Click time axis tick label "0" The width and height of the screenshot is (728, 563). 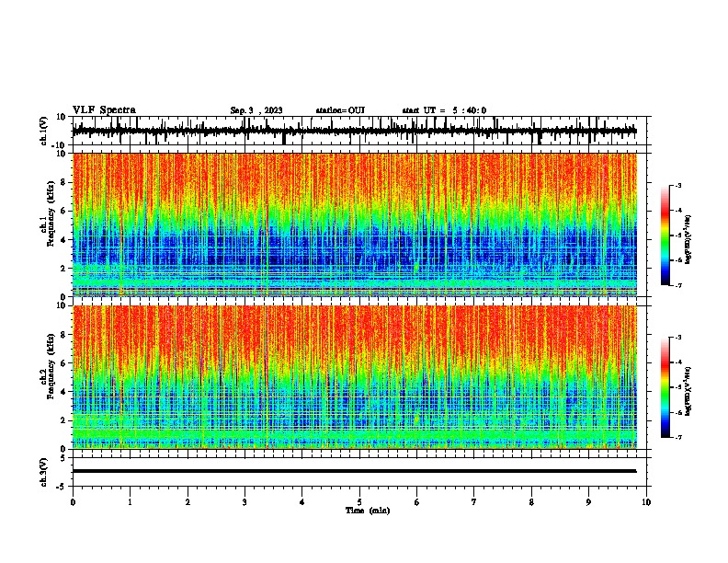(x=73, y=502)
